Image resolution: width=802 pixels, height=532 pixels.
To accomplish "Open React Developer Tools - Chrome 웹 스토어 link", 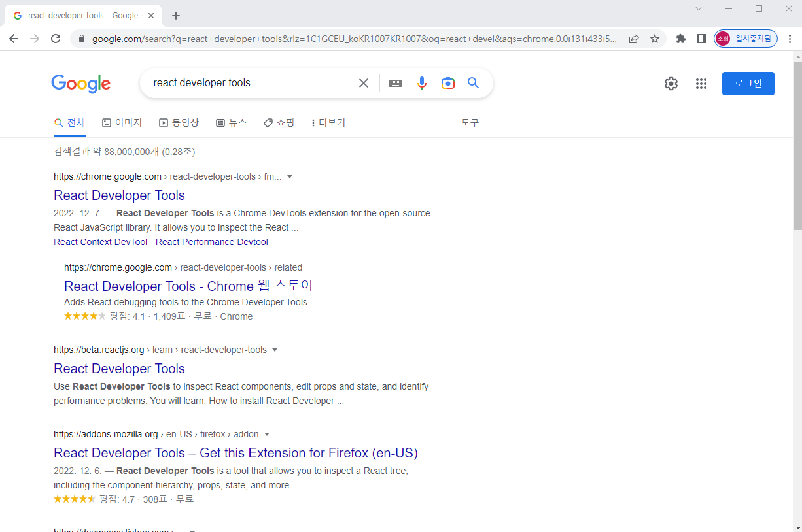I will (188, 286).
